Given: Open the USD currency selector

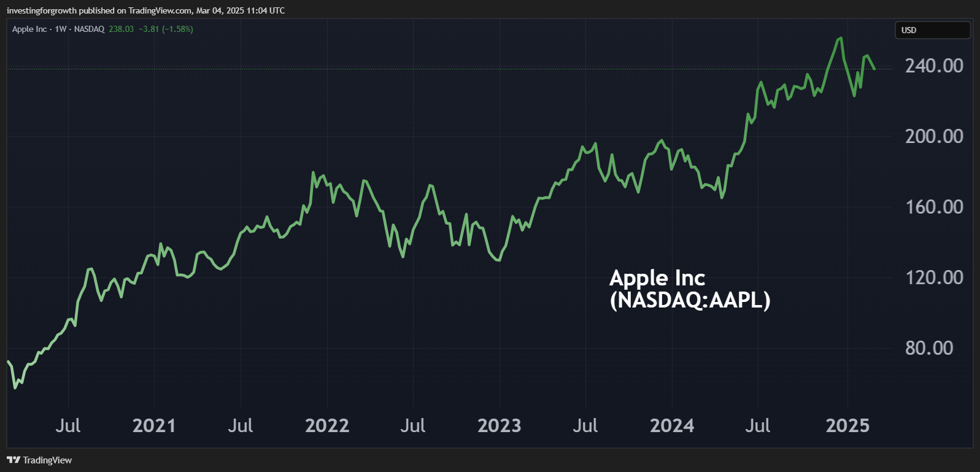Looking at the screenshot, I should click(933, 30).
